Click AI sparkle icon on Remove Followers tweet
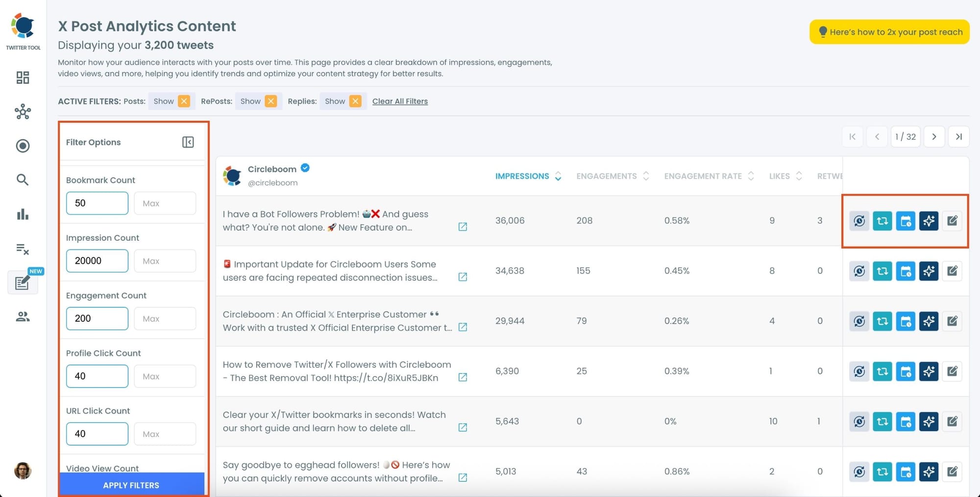 [x=929, y=371]
